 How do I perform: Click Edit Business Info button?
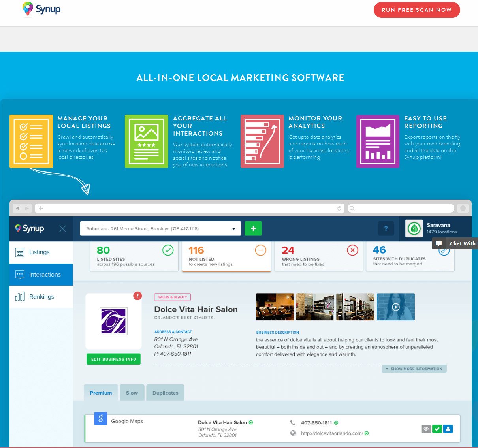[x=113, y=359]
